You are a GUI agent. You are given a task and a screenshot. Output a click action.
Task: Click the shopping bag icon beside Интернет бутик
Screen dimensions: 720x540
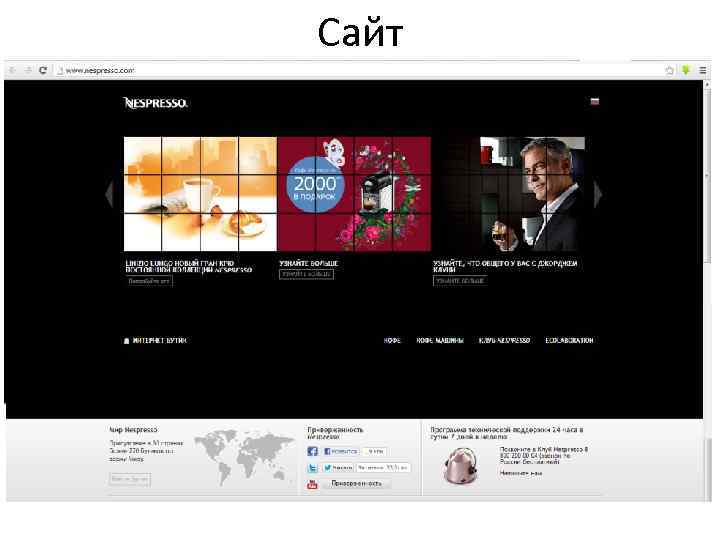(127, 341)
